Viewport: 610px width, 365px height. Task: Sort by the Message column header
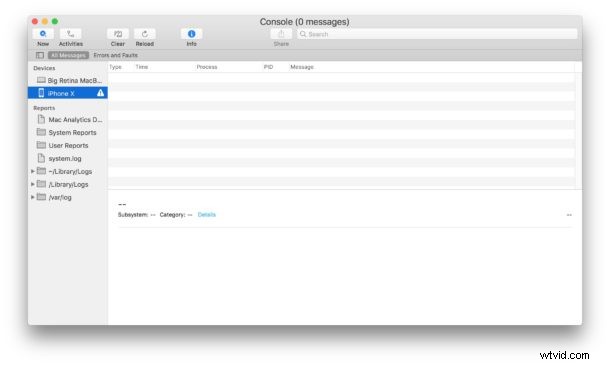click(302, 67)
